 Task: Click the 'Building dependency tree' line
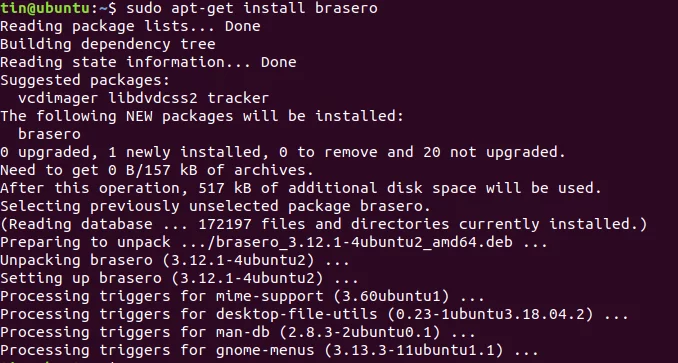(108, 44)
